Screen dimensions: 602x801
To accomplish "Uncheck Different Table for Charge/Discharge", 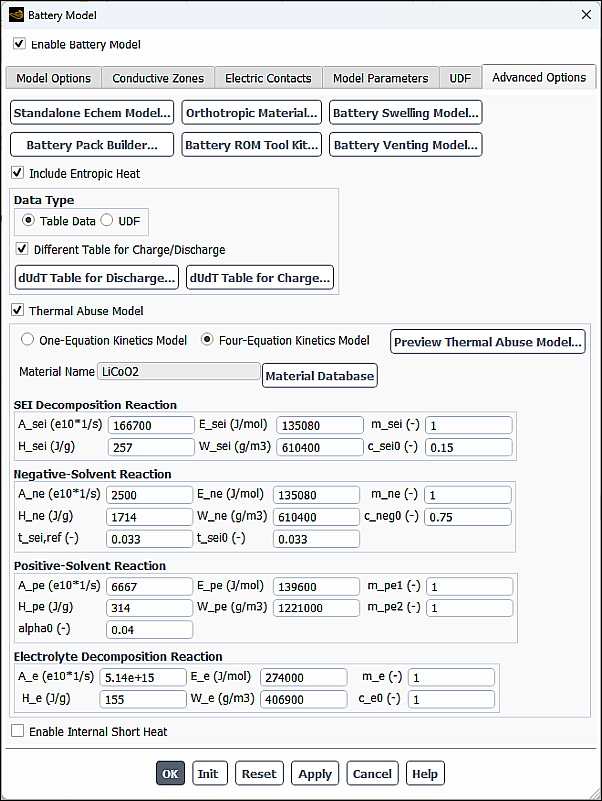I will pyautogui.click(x=21, y=249).
